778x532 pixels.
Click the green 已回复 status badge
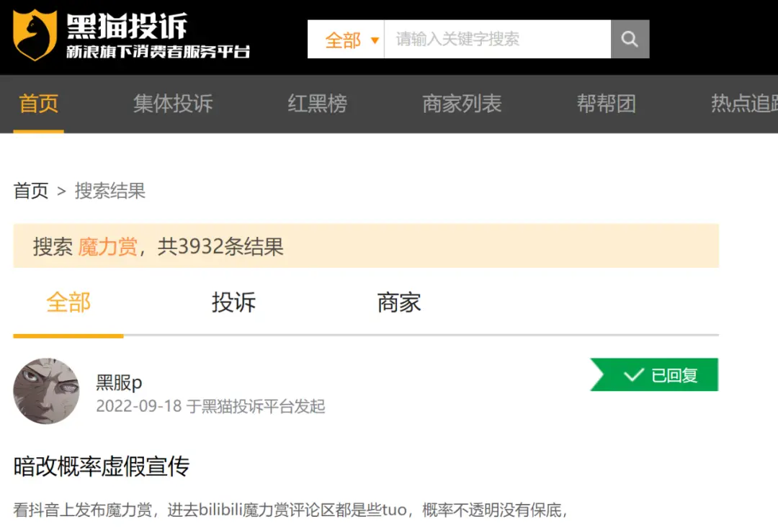(x=654, y=374)
